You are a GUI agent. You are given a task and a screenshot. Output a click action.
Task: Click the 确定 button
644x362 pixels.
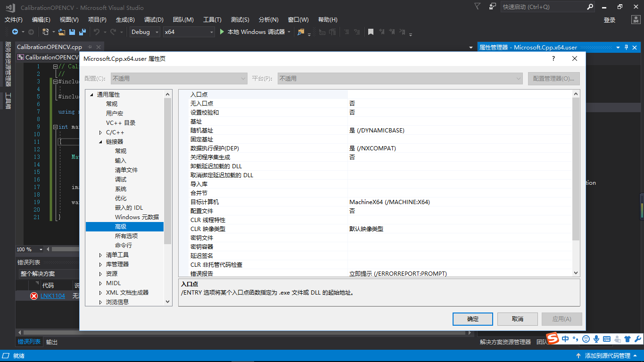coord(473,319)
